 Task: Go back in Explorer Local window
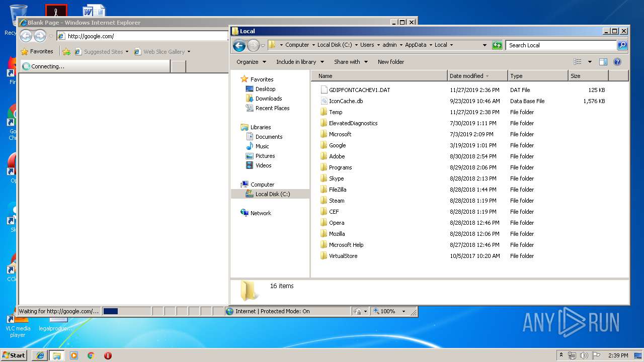(239, 45)
